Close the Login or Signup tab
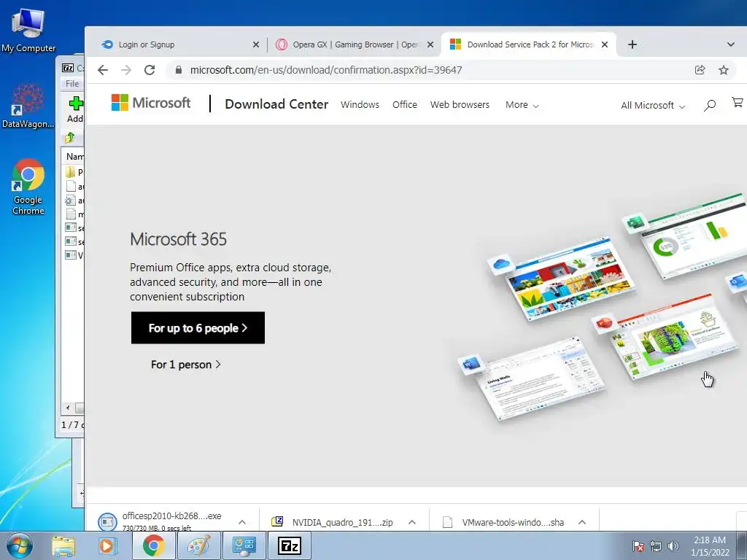Screen dimensions: 747x560 256,44
